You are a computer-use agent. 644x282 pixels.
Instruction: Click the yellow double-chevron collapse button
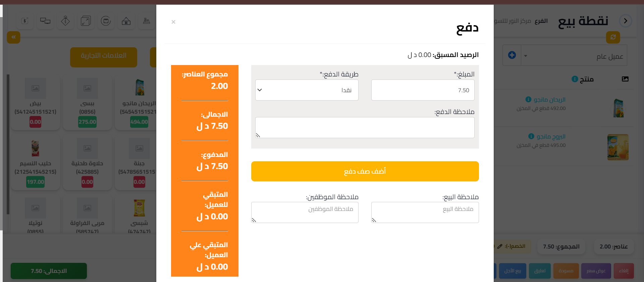pos(14,37)
